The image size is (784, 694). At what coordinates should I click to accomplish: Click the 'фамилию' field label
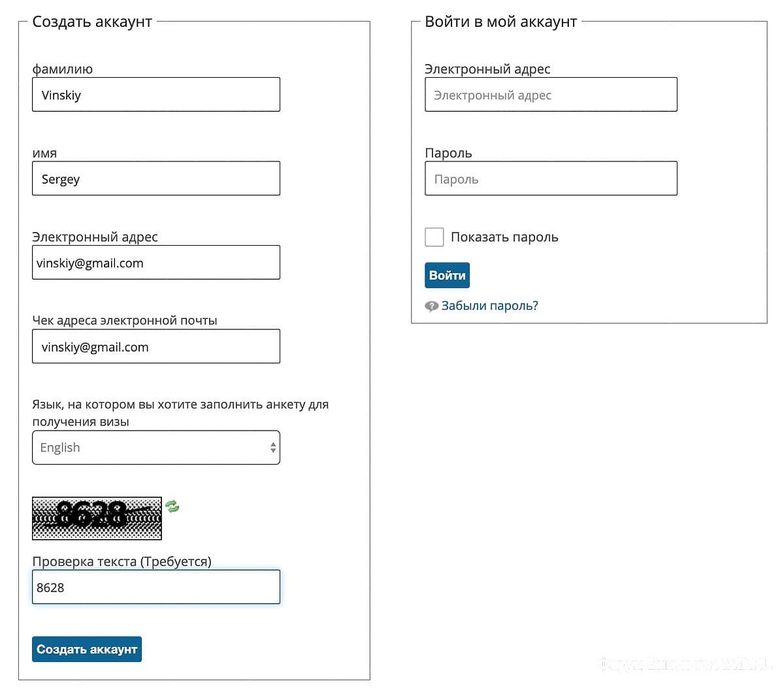coord(63,69)
